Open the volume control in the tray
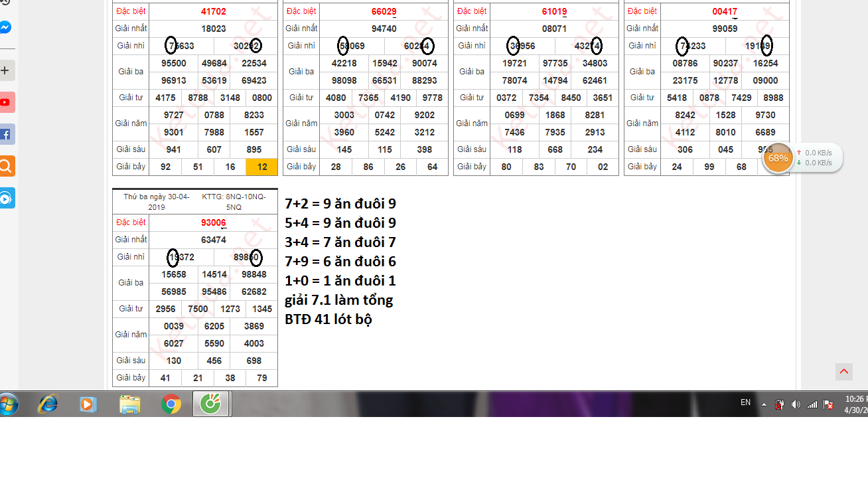The height and width of the screenshot is (504, 868). (796, 404)
